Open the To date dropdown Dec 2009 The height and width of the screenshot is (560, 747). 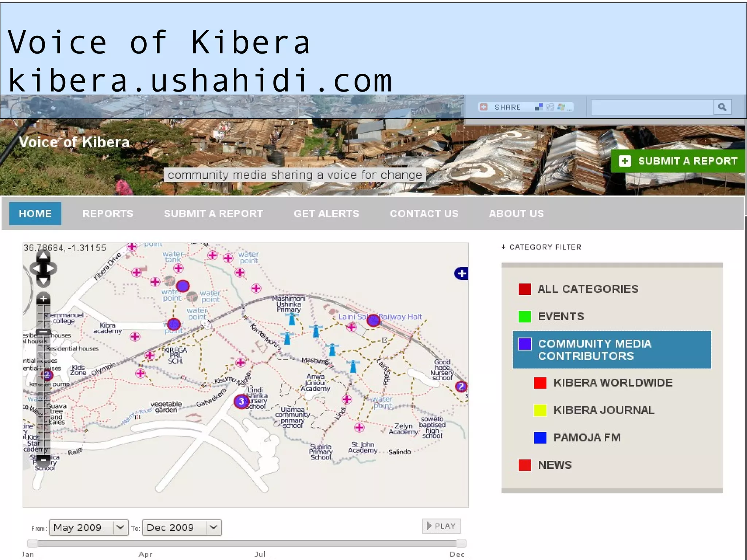tap(182, 528)
